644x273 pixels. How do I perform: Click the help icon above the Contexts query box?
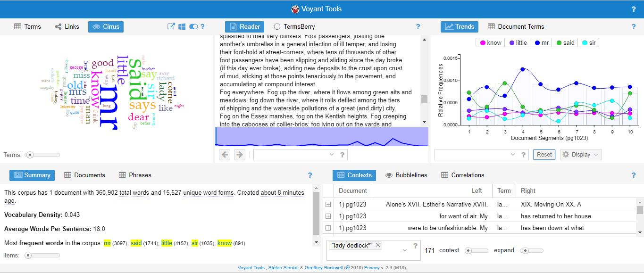coord(415,245)
